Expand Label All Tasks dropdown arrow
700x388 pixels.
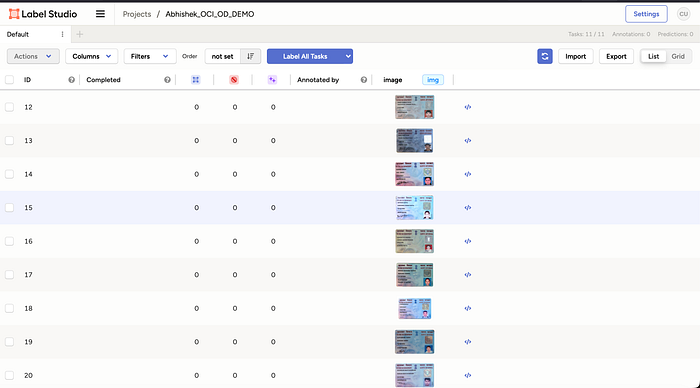tap(348, 56)
